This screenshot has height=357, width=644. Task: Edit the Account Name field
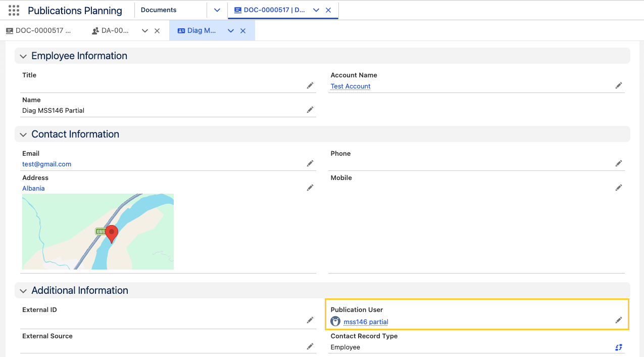pos(618,85)
